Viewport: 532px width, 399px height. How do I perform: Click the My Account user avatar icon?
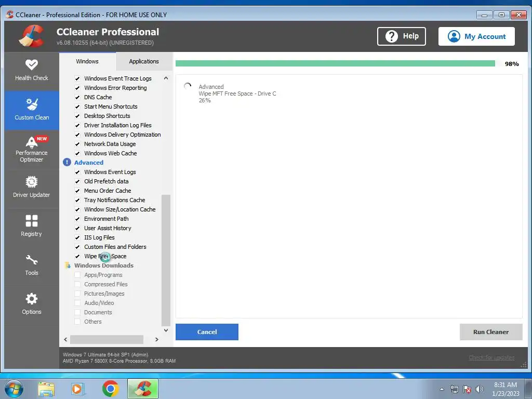[454, 36]
